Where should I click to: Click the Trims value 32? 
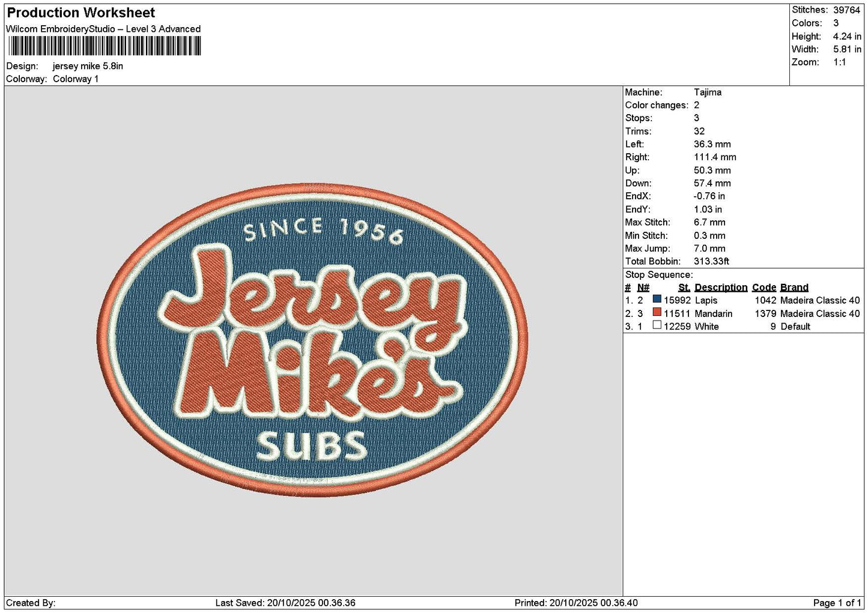[x=699, y=131]
